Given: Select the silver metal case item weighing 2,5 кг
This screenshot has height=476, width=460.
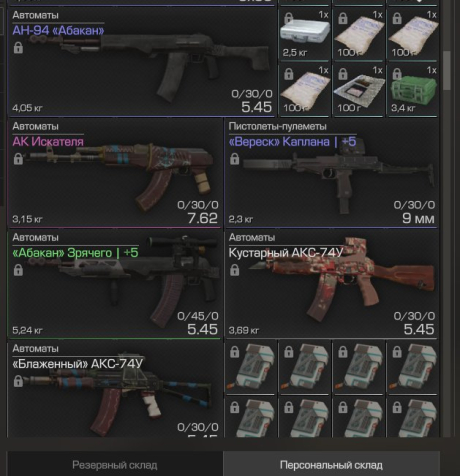Looking at the screenshot, I should 304,34.
